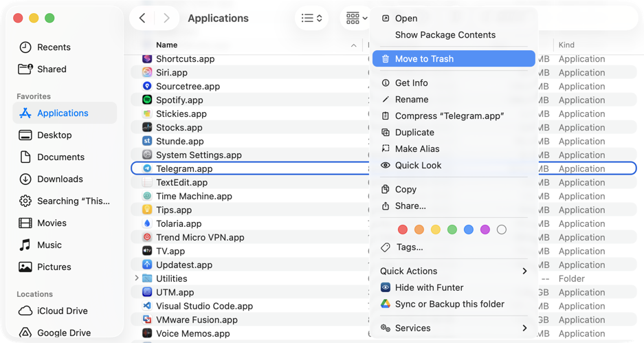
Task: Go forward with the right chevron button
Action: 166,18
